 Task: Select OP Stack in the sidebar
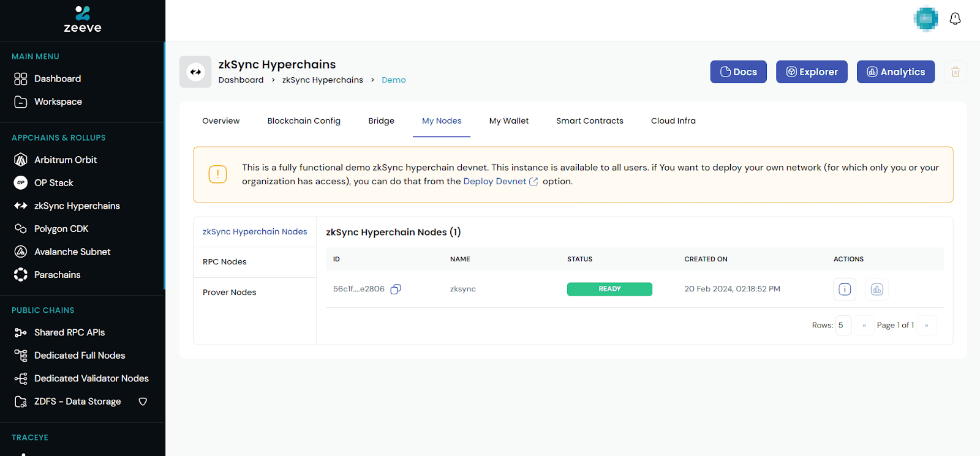(54, 183)
